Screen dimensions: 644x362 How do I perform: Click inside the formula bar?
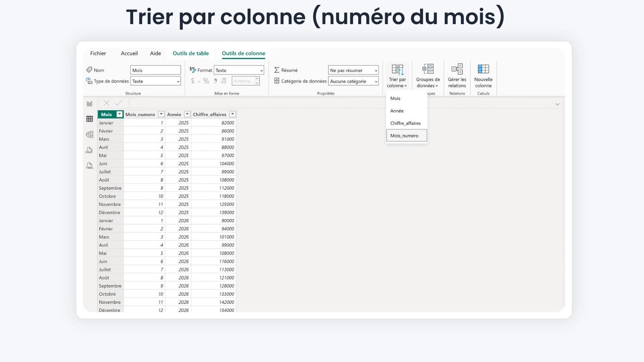tap(345, 103)
